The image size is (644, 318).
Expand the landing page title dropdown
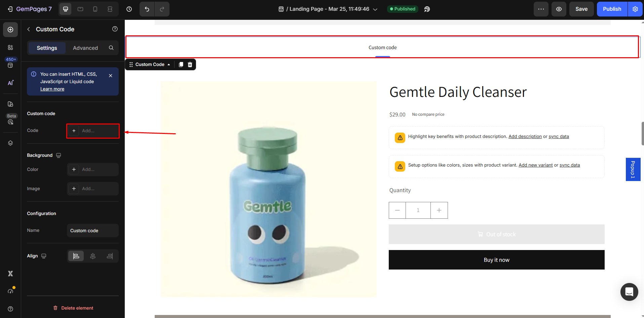click(375, 9)
